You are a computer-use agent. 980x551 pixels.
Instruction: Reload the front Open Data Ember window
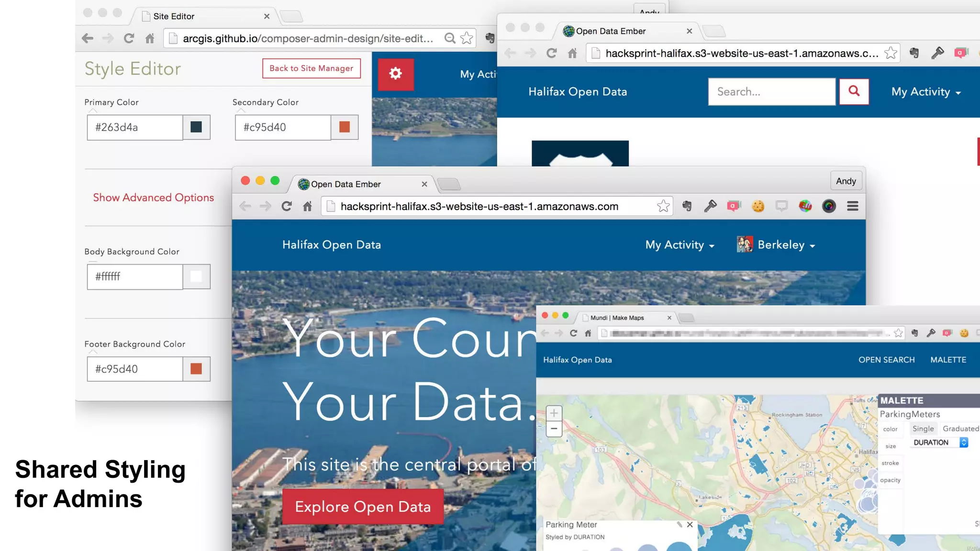(287, 206)
